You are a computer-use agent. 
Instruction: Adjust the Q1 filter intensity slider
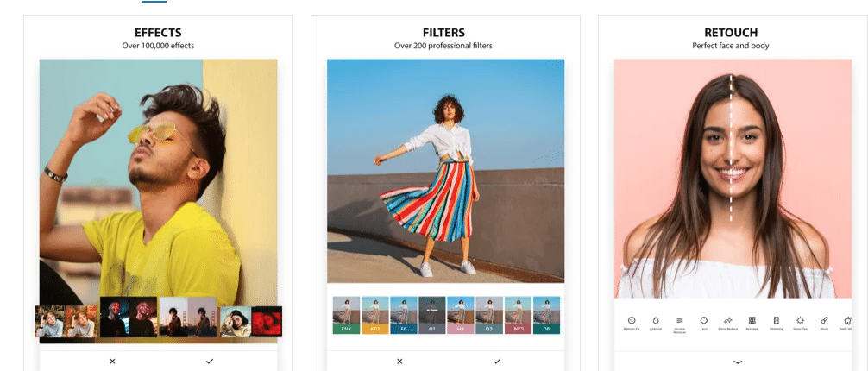click(432, 311)
